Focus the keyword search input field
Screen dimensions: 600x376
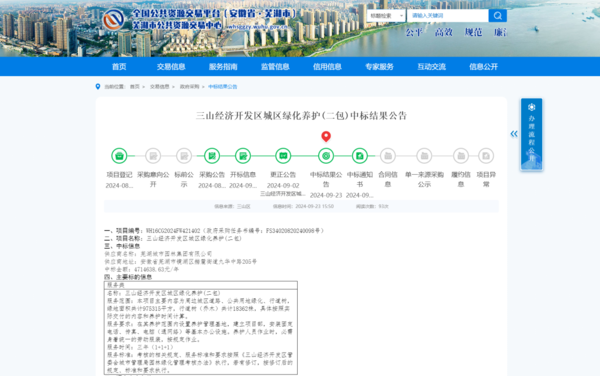point(448,16)
